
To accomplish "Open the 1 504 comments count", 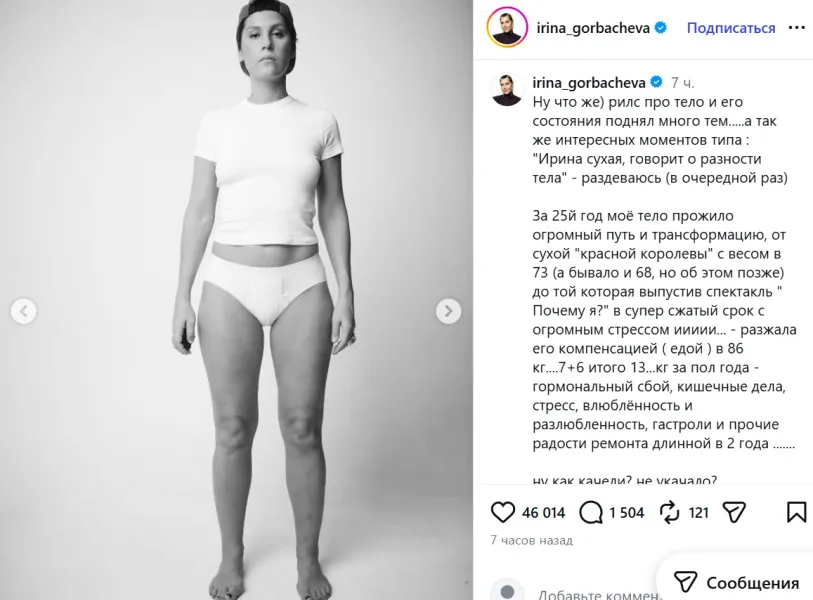I will coord(626,513).
